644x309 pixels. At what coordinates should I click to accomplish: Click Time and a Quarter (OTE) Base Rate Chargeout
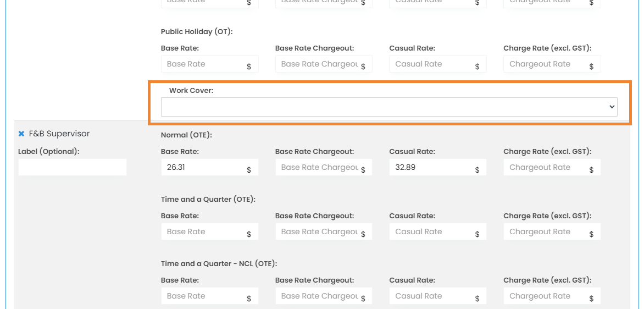(319, 231)
